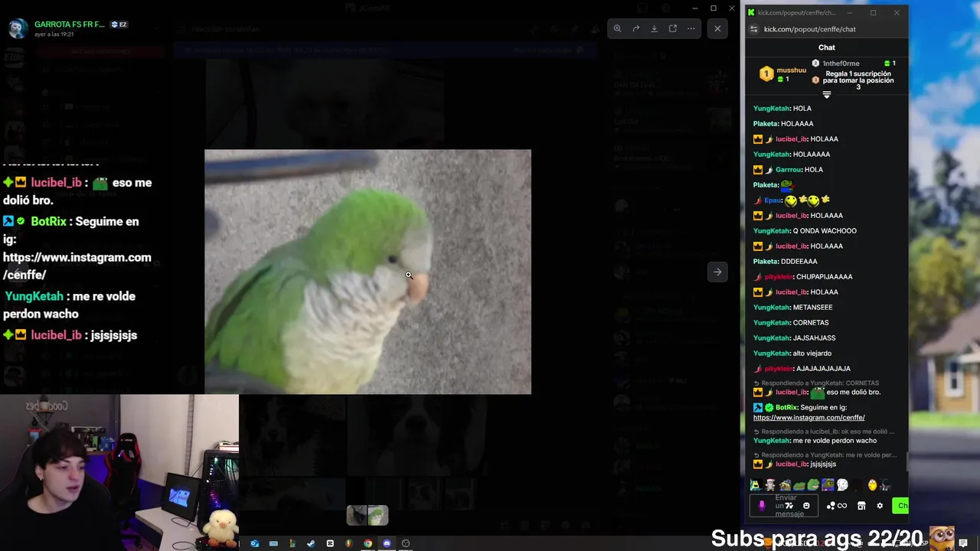Click YungKetah username on 'Q ONDA WACHOOO' message
The width and height of the screenshot is (980, 551).
[772, 230]
